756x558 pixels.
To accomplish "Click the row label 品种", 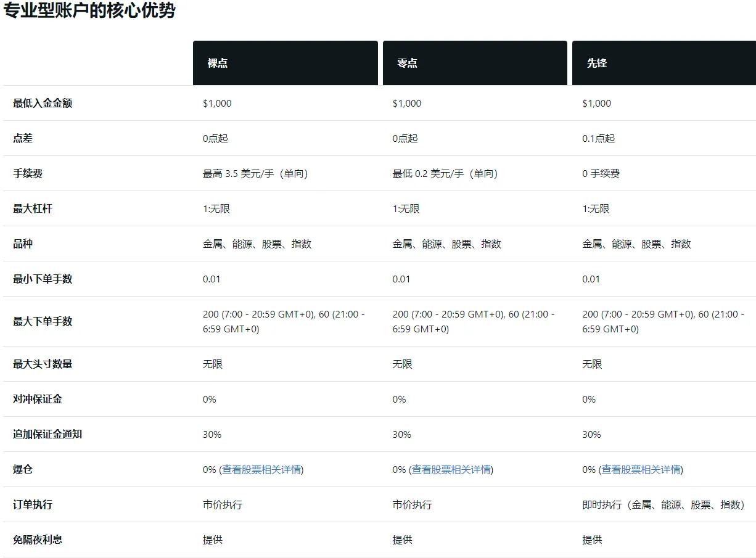I will coord(23,244).
